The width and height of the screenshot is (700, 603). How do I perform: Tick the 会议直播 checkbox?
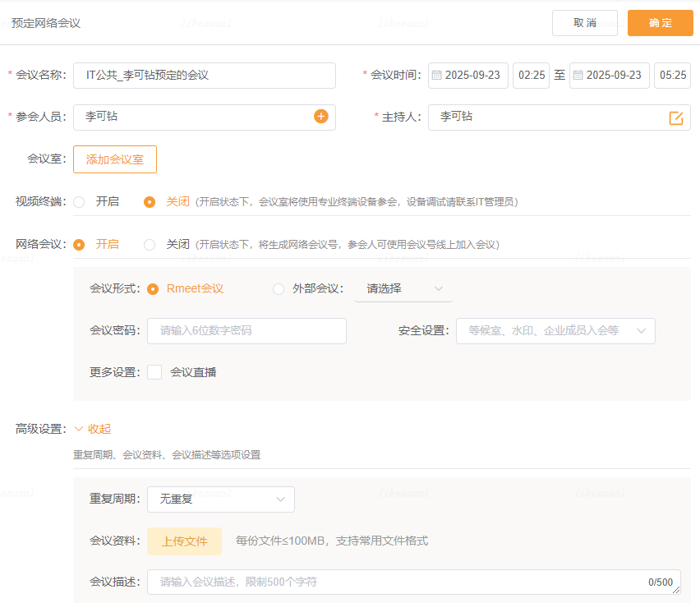[154, 372]
